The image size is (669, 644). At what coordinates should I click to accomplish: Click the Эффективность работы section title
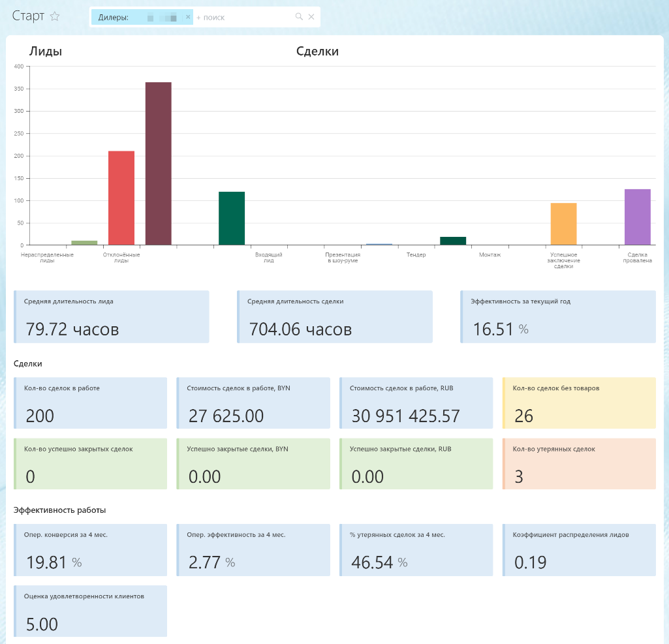point(60,510)
